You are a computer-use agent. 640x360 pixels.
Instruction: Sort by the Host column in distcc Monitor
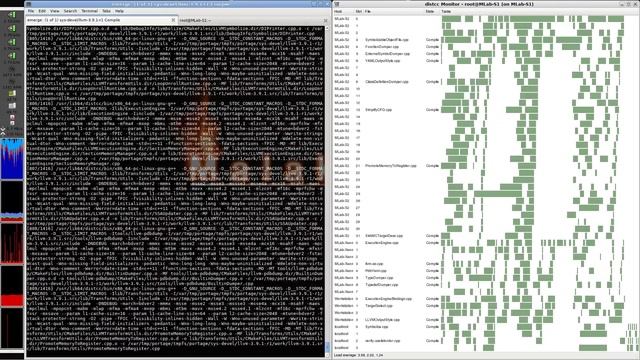[x=344, y=11]
